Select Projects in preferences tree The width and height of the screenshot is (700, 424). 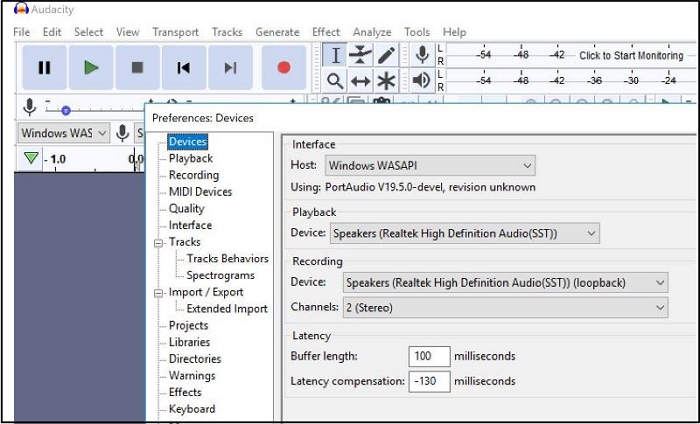point(188,326)
